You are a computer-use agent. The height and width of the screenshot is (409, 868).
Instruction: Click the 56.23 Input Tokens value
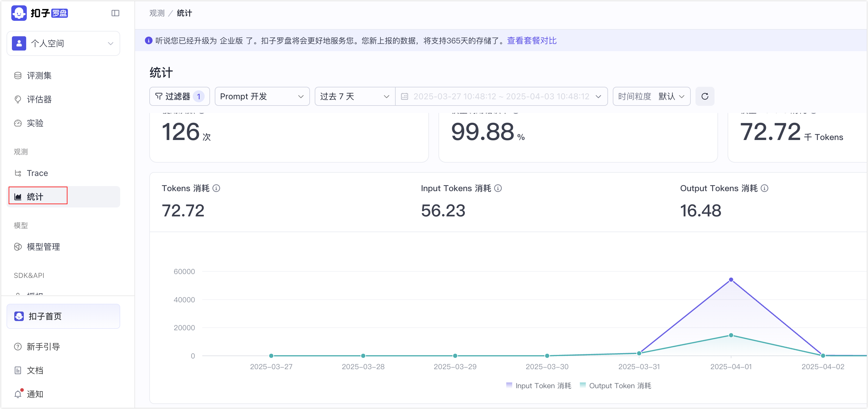coord(443,211)
